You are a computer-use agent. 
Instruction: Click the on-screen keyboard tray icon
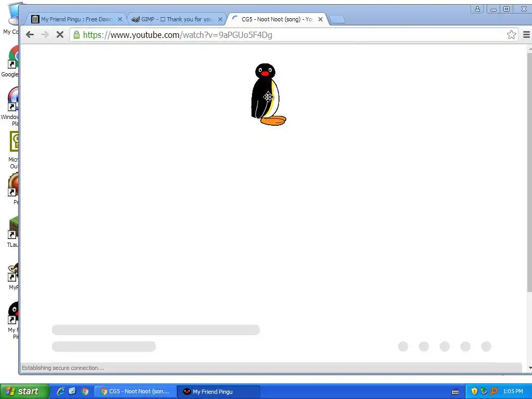coord(455,392)
